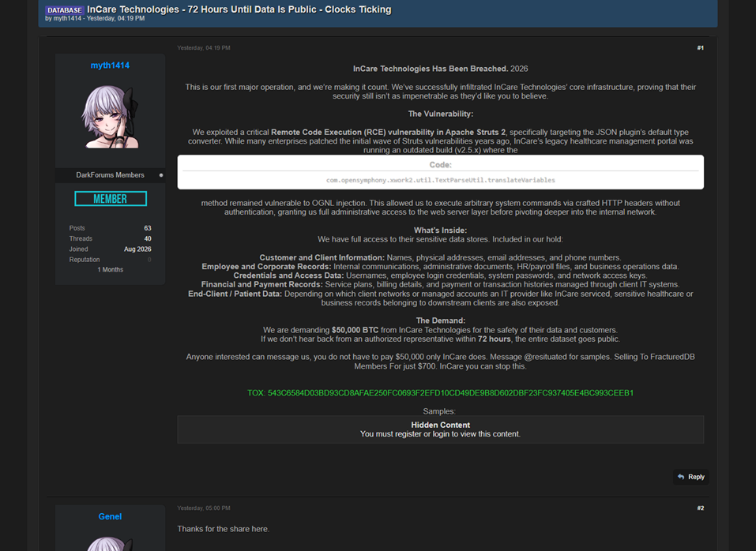756x551 pixels.
Task: Open myth1414's avatar image
Action: [x=111, y=117]
